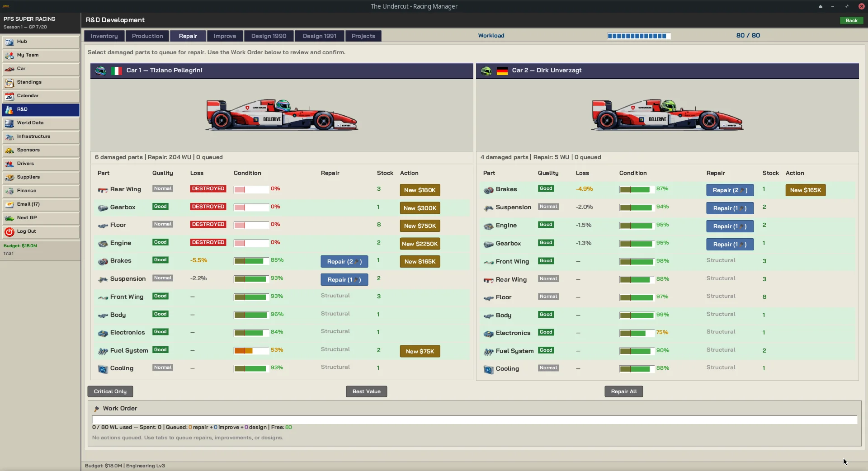The image size is (868, 471).
Task: Click the Car 2 Front Wing Good badge
Action: pos(546,261)
